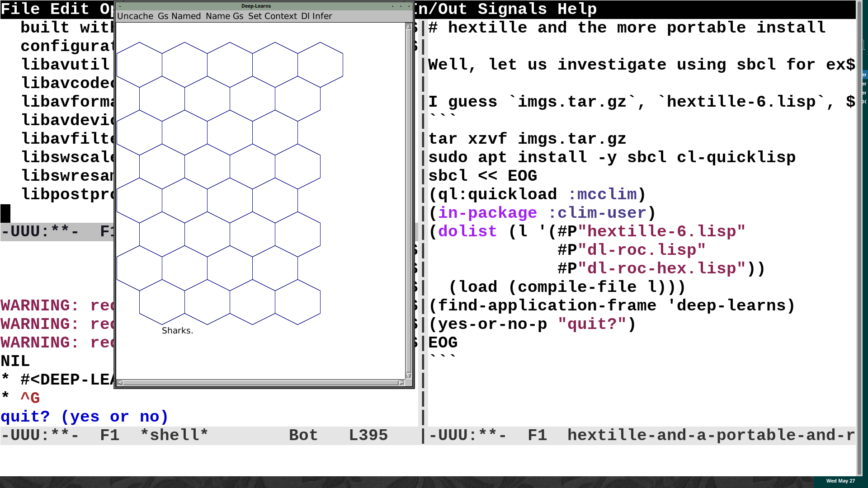Click the "hextille-6.lisp" pathname string in dolist
Viewport: 868px width, 488px height.
[x=661, y=231]
